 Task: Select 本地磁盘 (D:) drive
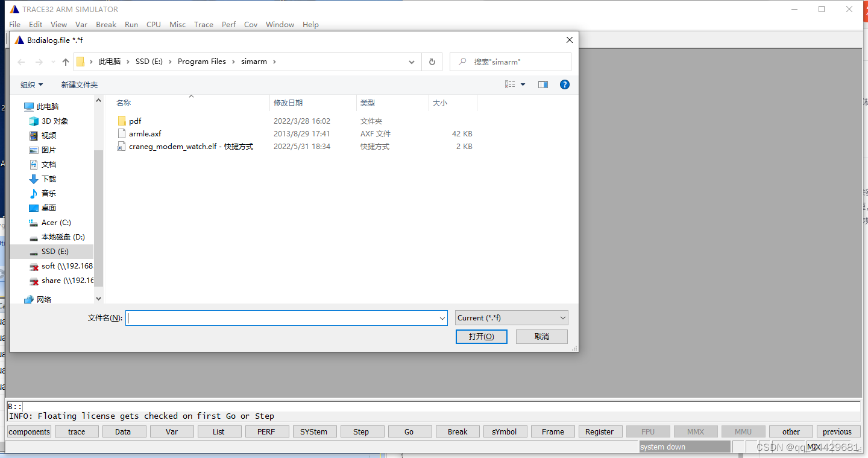pos(63,237)
